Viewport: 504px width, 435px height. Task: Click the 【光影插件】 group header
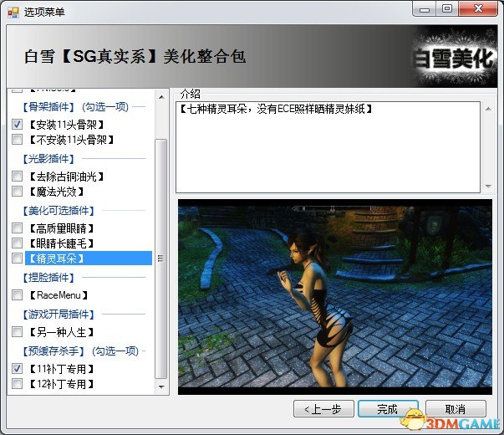[48, 159]
